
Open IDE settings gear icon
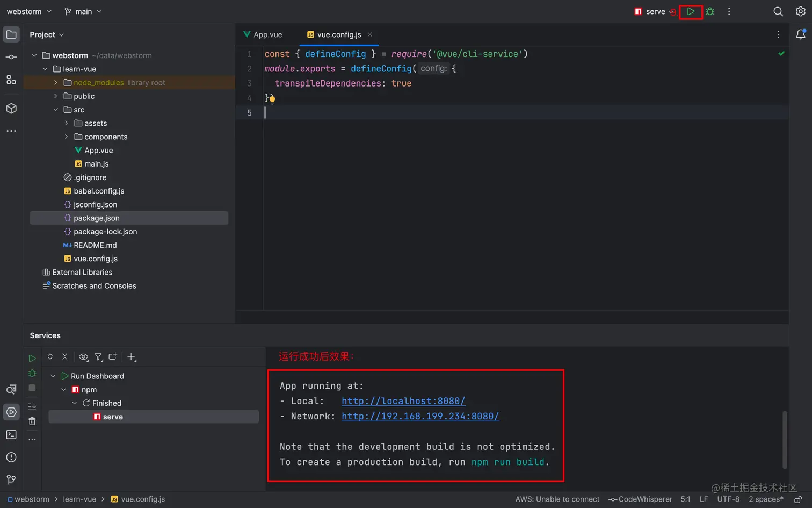coord(800,11)
